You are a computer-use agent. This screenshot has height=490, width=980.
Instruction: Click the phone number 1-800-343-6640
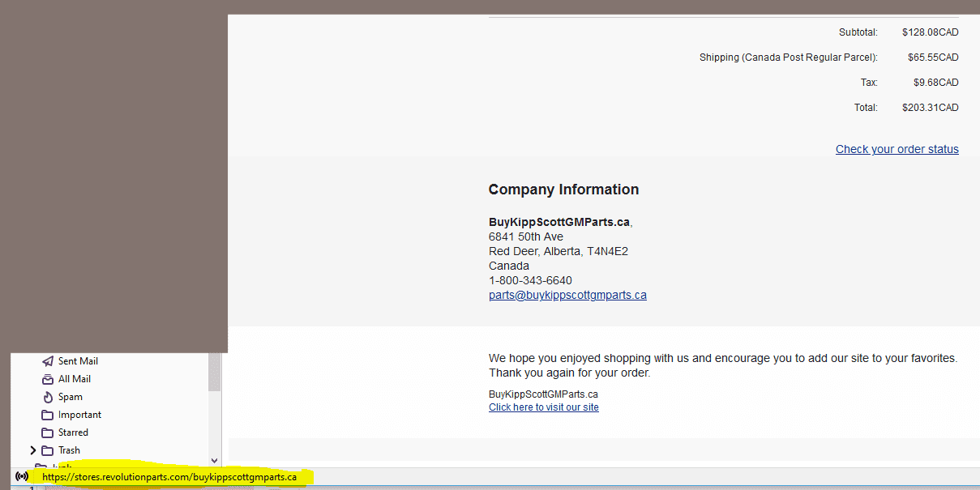tap(530, 280)
